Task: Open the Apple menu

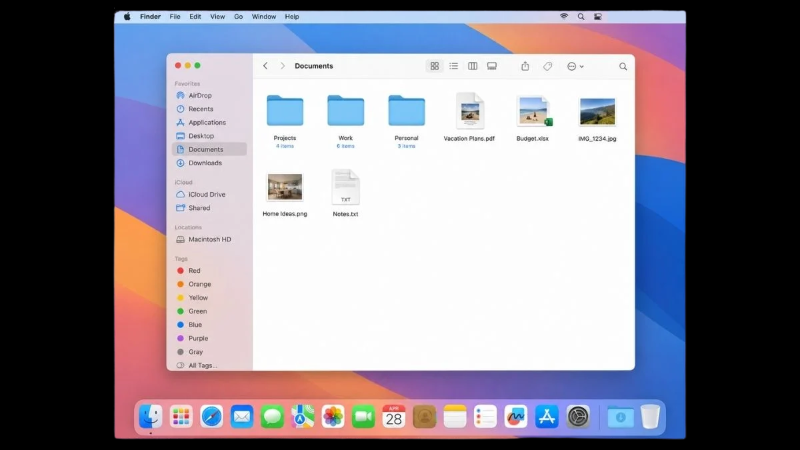Action: pos(127,17)
